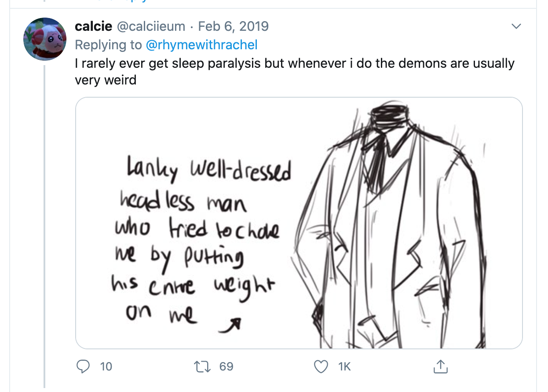The height and width of the screenshot is (392, 548).
Task: Retweet calcie's sleep paralysis tweet
Action: [203, 366]
